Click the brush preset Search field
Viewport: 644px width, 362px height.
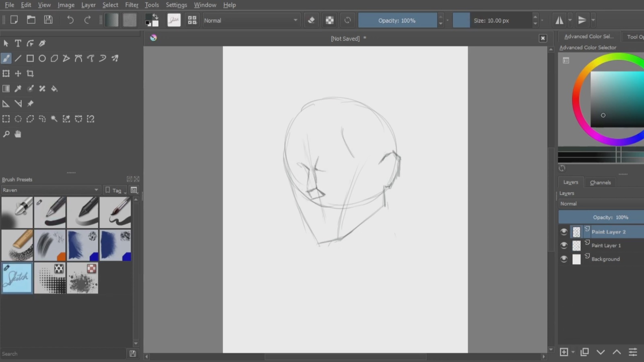(63, 354)
